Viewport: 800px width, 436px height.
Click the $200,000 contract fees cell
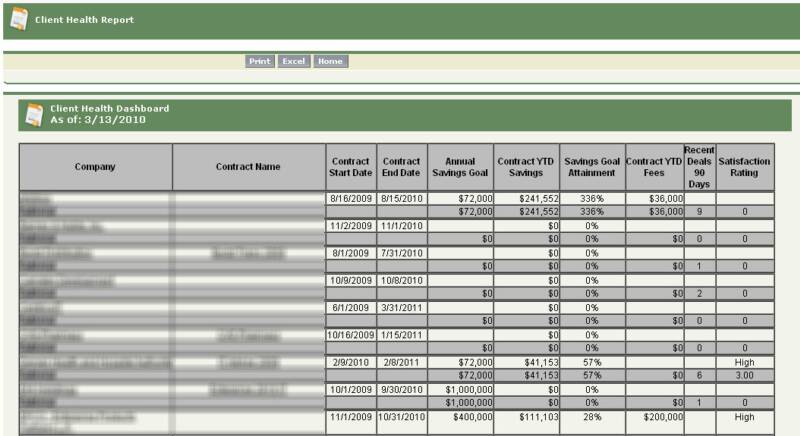(x=654, y=423)
